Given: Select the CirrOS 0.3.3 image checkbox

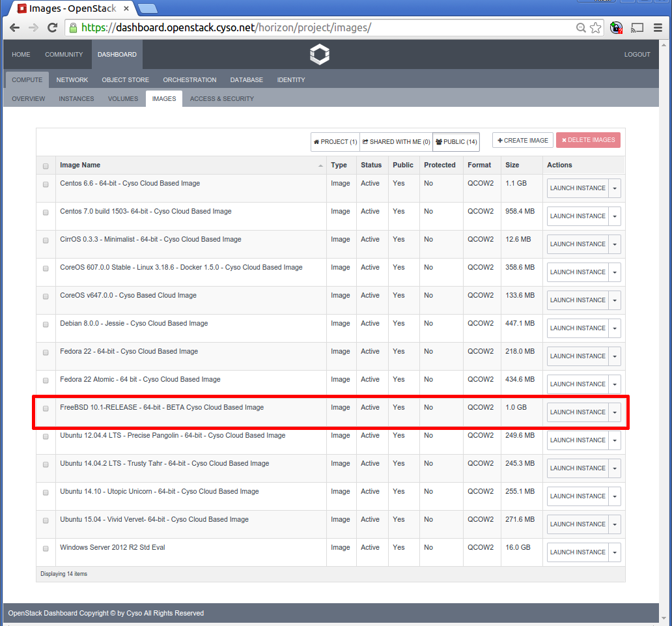Looking at the screenshot, I should 46,240.
